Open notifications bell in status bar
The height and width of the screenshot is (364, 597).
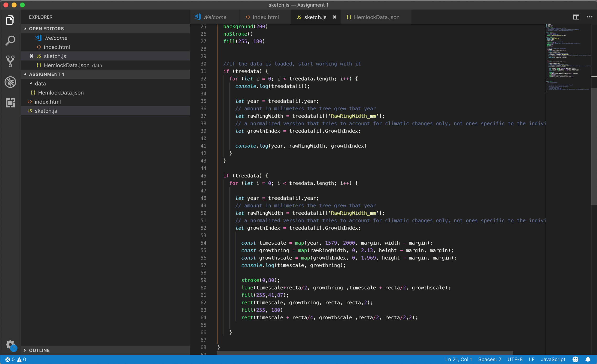tap(588, 359)
